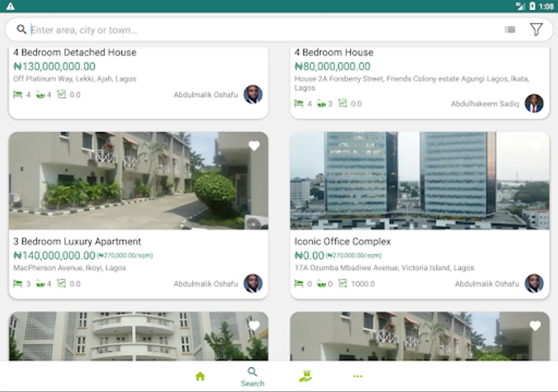The width and height of the screenshot is (558, 392).
Task: Tap bathtub icon on 4 Bedroom House card
Action: (321, 104)
